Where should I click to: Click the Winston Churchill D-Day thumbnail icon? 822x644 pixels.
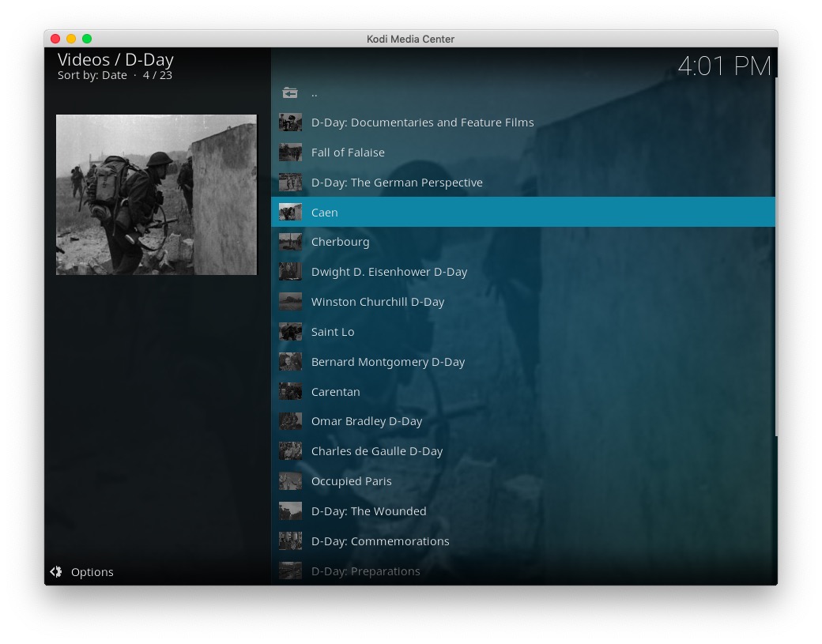point(290,302)
